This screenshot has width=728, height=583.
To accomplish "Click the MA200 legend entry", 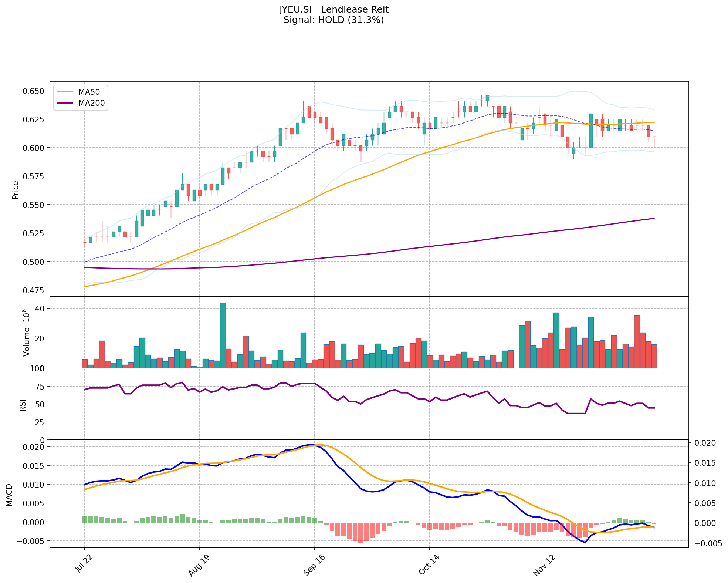I will coord(91,103).
